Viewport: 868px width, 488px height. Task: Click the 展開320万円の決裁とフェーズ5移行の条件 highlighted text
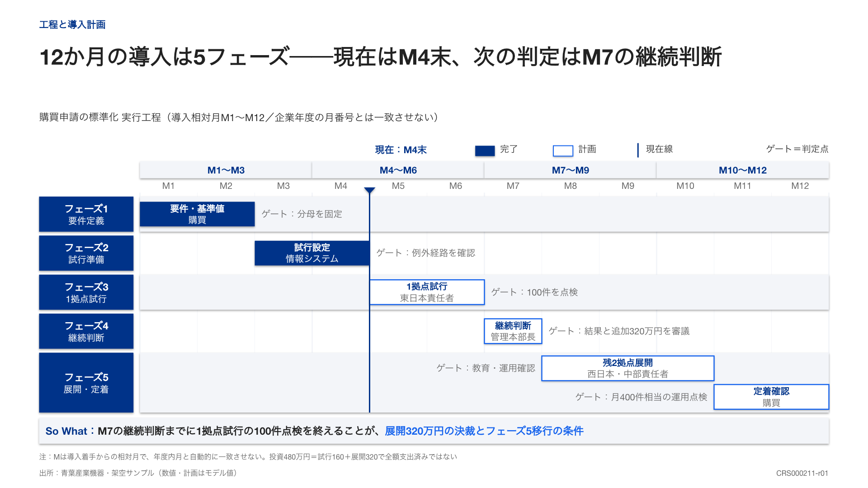pyautogui.click(x=484, y=431)
